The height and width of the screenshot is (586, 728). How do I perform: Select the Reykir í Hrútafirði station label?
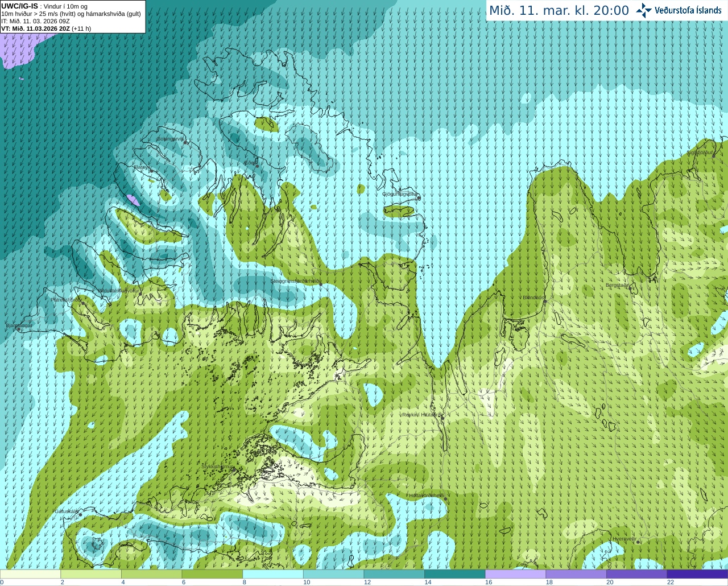pyautogui.click(x=422, y=415)
